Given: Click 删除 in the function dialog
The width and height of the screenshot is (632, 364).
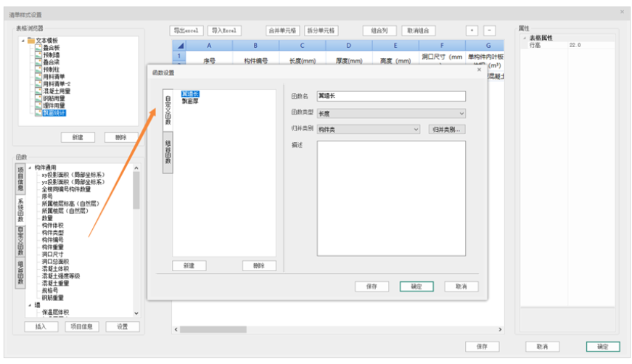Looking at the screenshot, I should [x=259, y=266].
